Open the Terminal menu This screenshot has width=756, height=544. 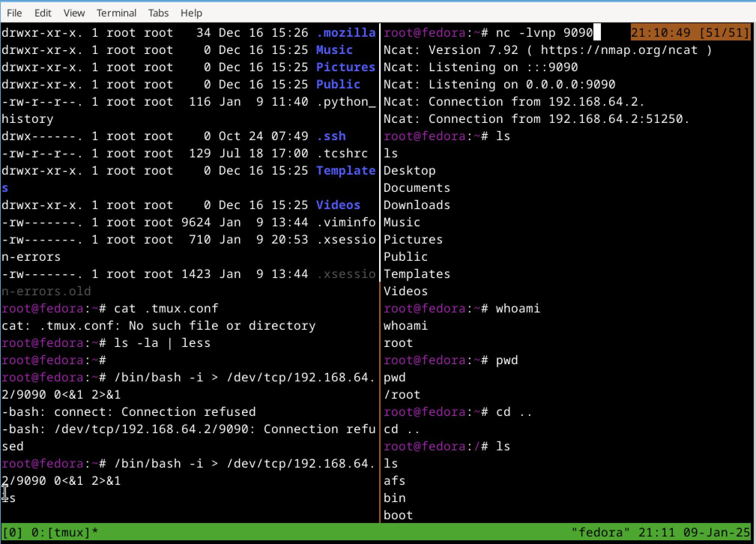pos(116,13)
